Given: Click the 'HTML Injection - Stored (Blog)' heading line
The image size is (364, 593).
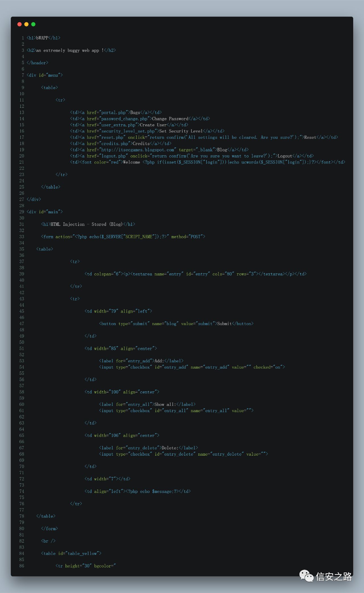Looking at the screenshot, I should 88,224.
